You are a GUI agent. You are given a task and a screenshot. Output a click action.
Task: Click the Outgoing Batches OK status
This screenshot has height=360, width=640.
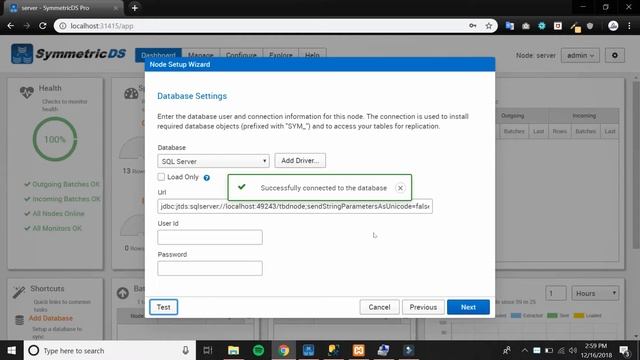coord(62,184)
